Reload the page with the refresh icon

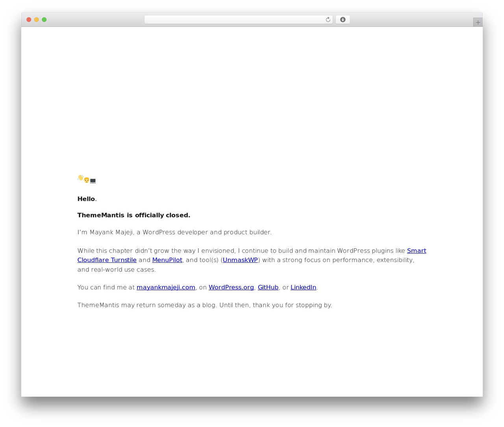point(328,20)
